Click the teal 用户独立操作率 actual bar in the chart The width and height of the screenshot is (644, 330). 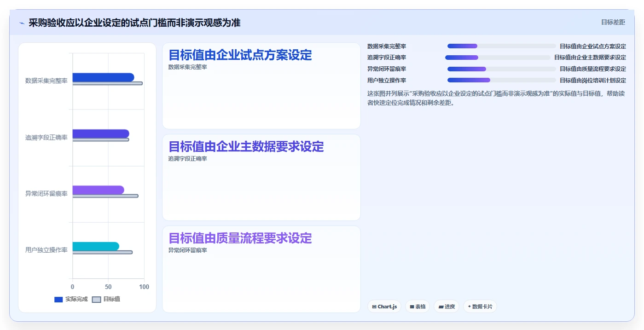coord(96,246)
